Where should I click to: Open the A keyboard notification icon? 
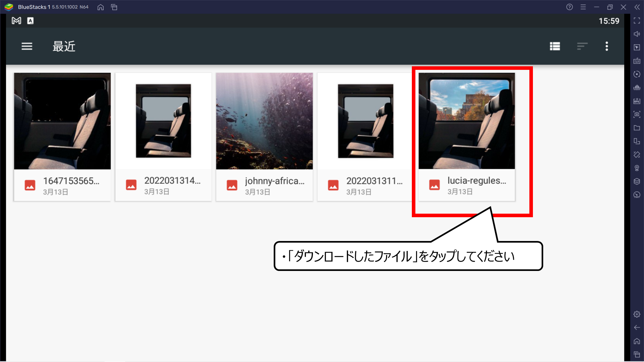point(30,21)
